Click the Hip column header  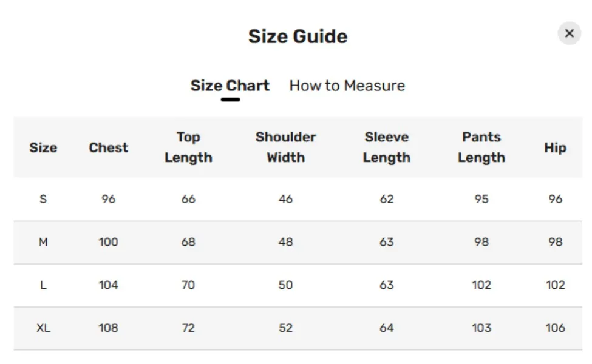pos(555,147)
